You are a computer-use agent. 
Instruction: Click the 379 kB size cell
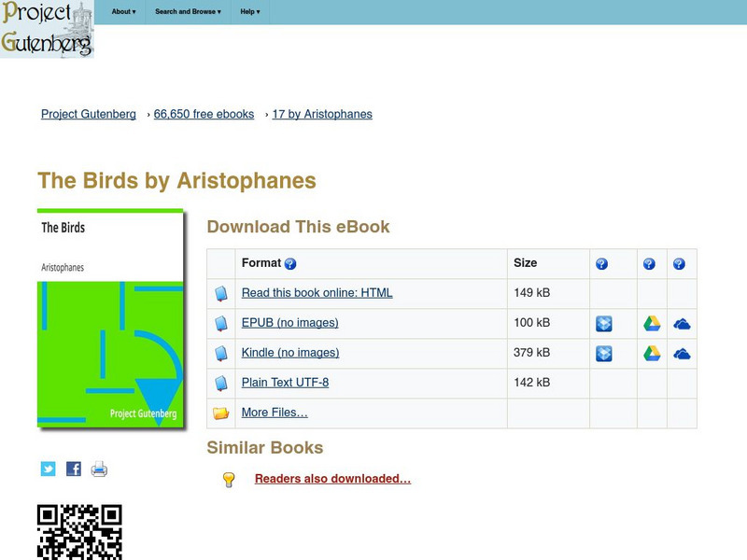[x=548, y=354]
